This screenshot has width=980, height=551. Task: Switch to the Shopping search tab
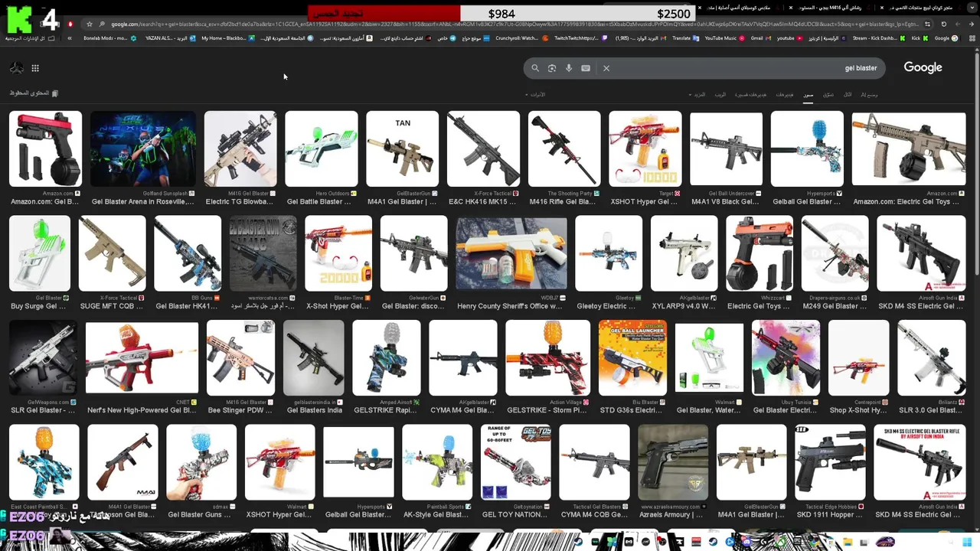point(828,94)
